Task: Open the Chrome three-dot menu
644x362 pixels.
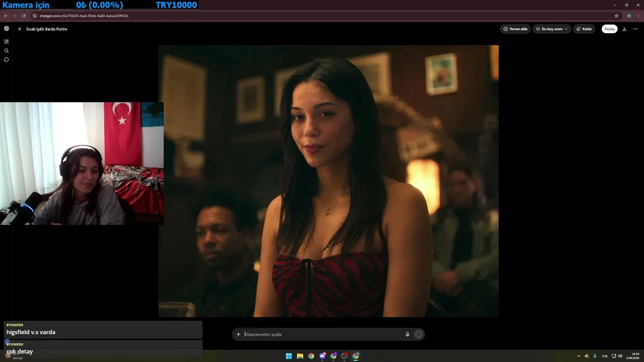Action: [x=638, y=16]
